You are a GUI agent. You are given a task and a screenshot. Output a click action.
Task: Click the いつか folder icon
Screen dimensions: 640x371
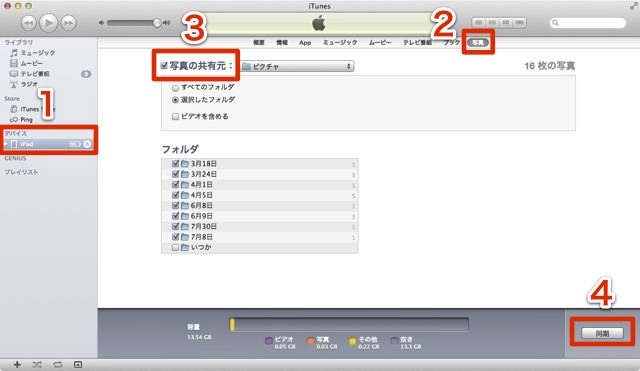tap(185, 247)
